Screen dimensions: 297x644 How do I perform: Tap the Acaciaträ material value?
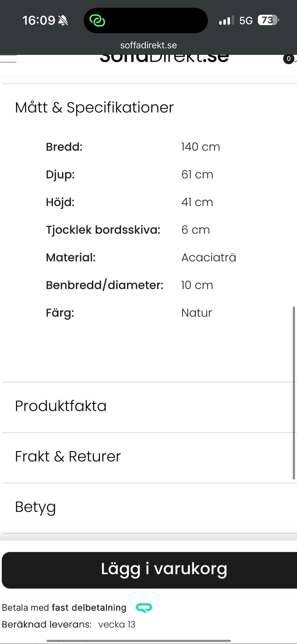pos(209,257)
